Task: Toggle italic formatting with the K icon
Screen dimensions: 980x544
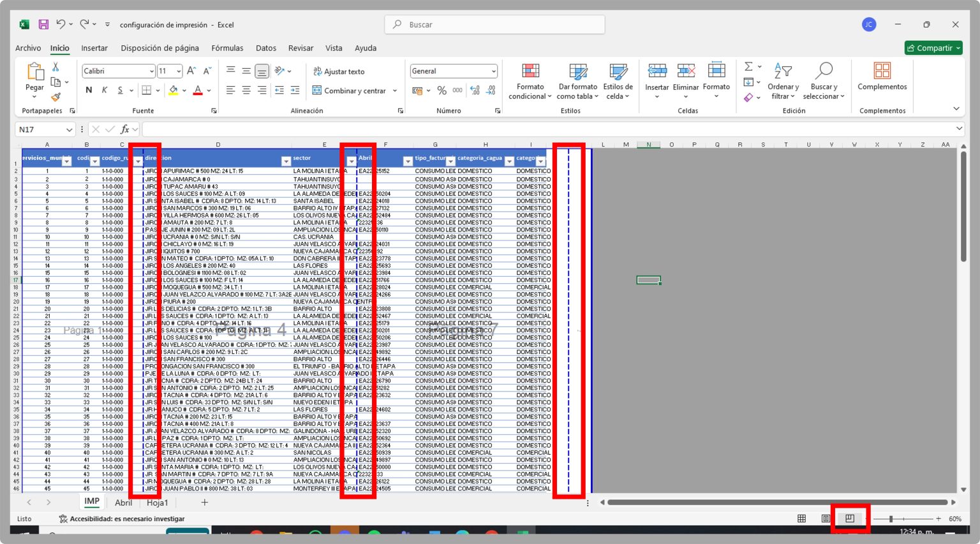Action: (x=104, y=90)
